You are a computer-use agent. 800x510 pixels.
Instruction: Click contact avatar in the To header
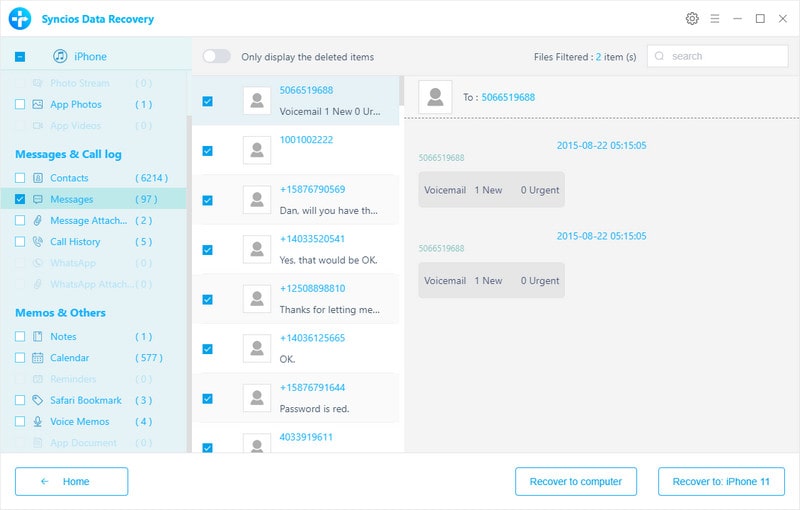coord(435,97)
